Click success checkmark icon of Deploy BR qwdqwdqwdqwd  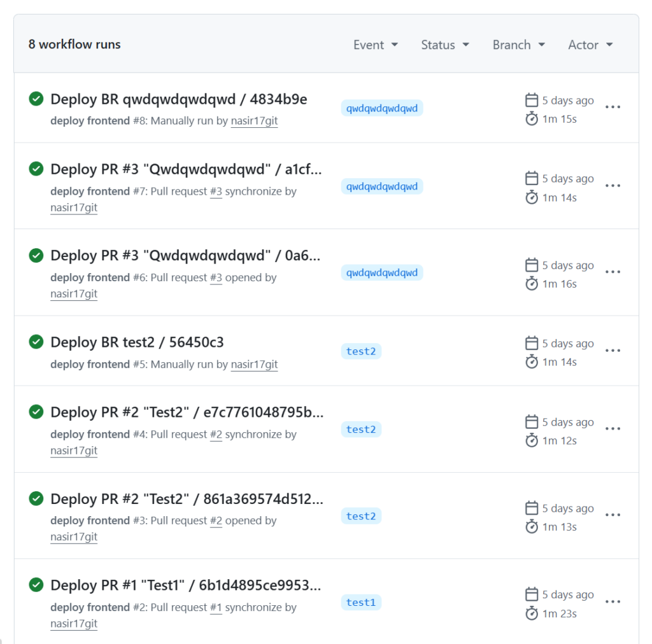pyautogui.click(x=36, y=99)
